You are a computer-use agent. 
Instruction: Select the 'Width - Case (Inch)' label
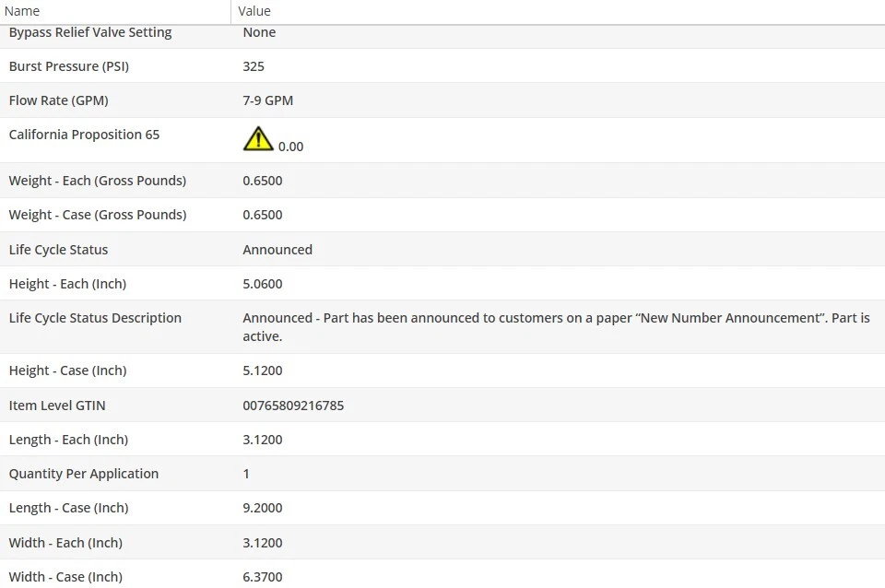coord(65,577)
